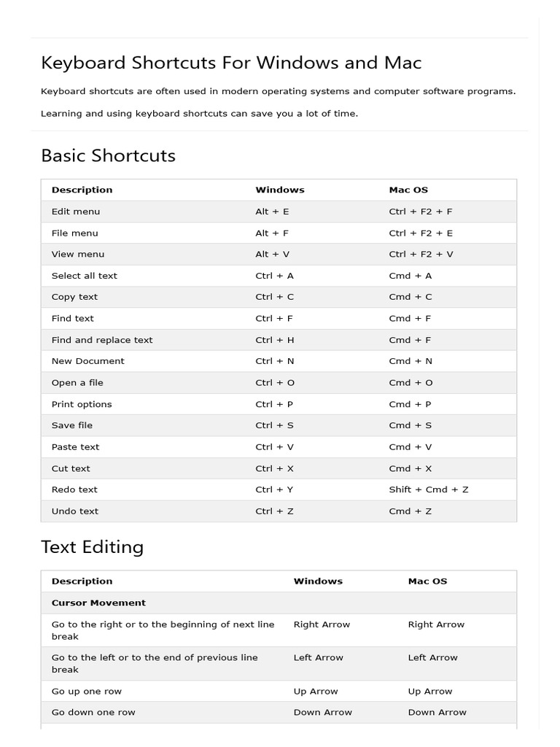Select the 'Edit menu' description cell
This screenshot has height=747, width=560.
(76, 212)
